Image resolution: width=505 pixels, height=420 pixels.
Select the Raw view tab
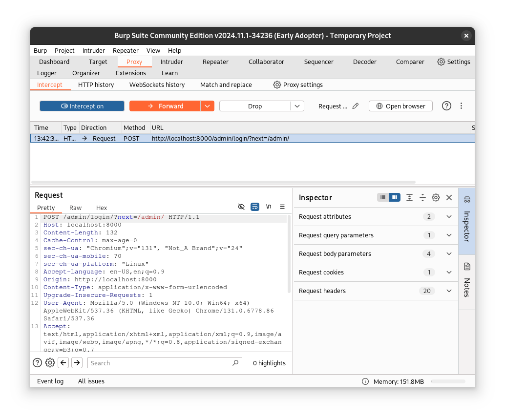click(75, 208)
